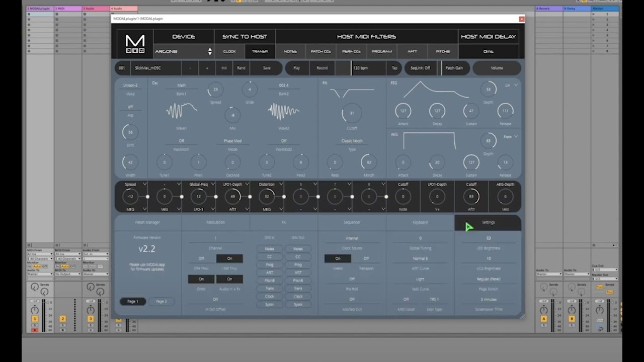Click the filter Morph knob showing 62

click(369, 162)
